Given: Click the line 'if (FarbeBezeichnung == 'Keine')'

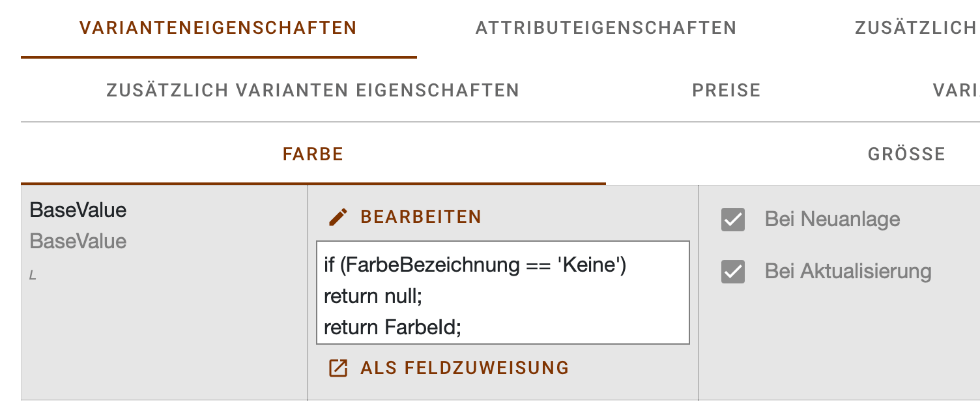Looking at the screenshot, I should pos(475,266).
